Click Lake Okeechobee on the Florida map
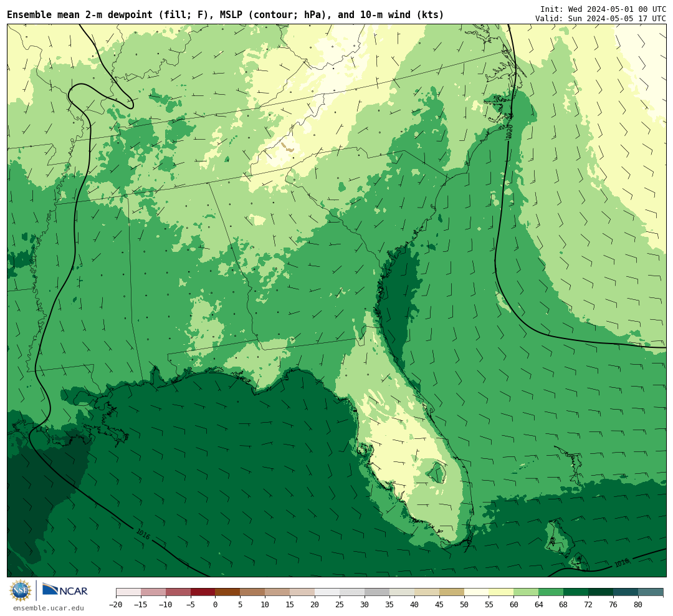Screen dimensions: 673x616 tap(436, 473)
